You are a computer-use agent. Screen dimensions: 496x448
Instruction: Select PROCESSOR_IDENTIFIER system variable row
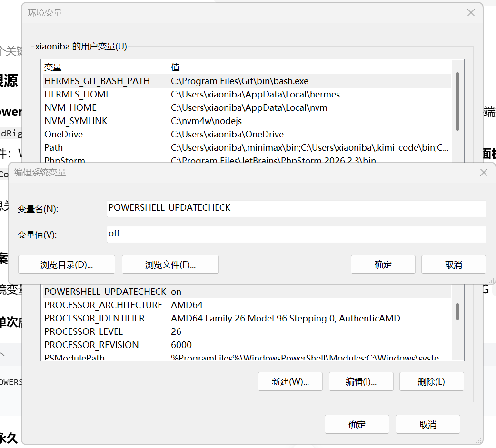click(x=246, y=318)
